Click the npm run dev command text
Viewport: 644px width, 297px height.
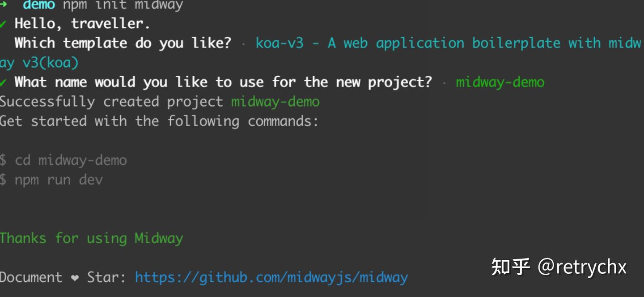(59, 180)
